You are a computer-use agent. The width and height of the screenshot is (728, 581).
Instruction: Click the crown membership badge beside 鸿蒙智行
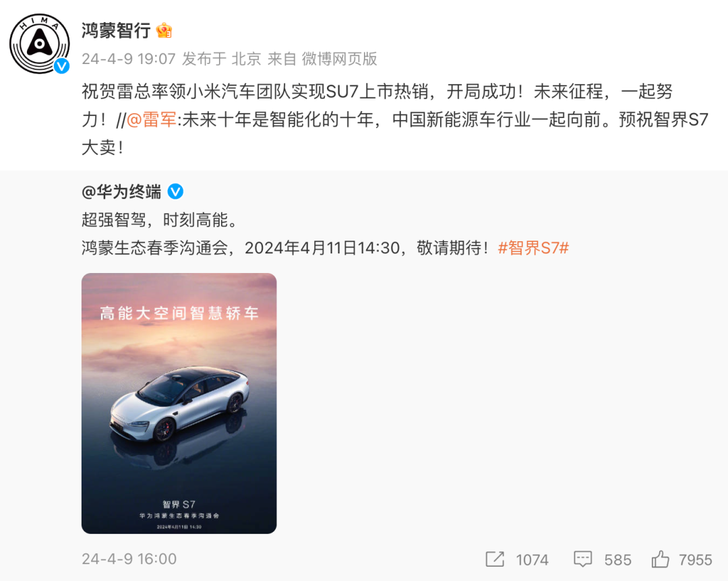164,30
